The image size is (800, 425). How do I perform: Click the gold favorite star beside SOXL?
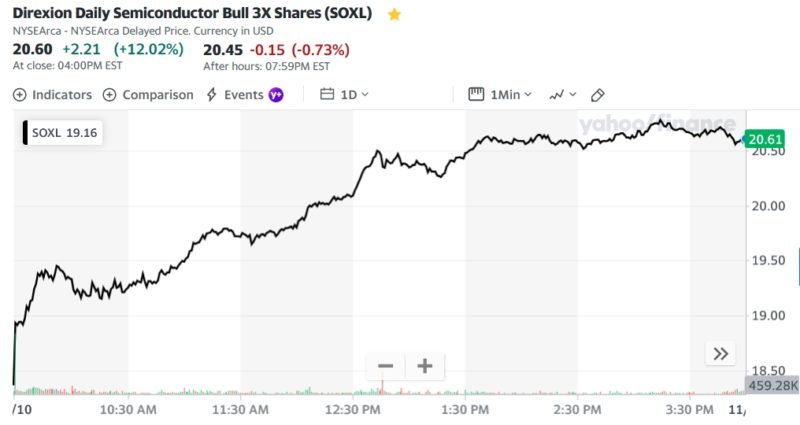(x=395, y=15)
